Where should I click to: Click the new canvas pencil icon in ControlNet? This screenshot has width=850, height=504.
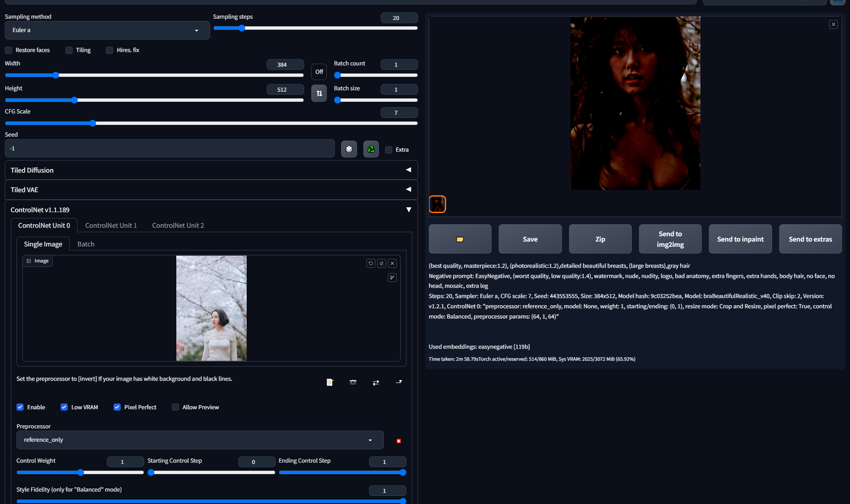(x=329, y=382)
